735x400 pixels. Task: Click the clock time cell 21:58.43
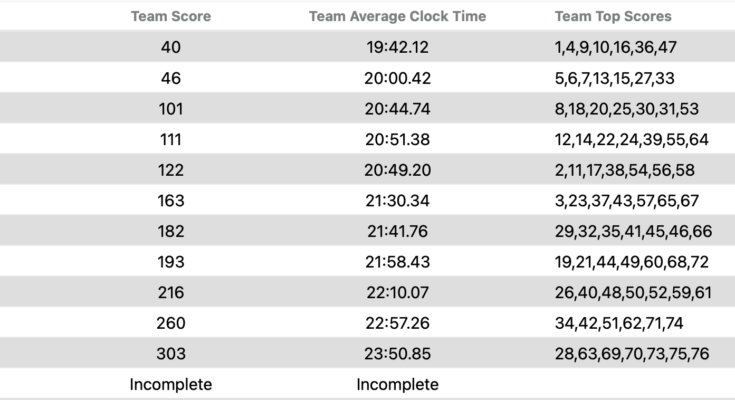397,261
